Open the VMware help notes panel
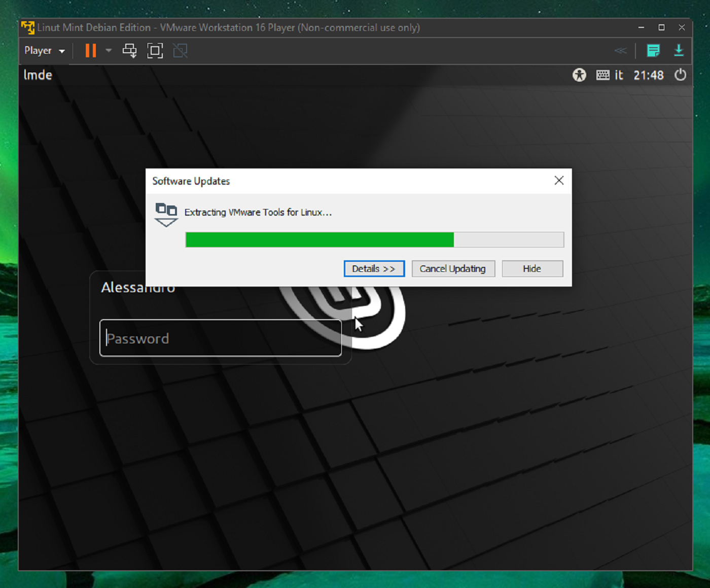Image resolution: width=710 pixels, height=588 pixels. (x=653, y=51)
